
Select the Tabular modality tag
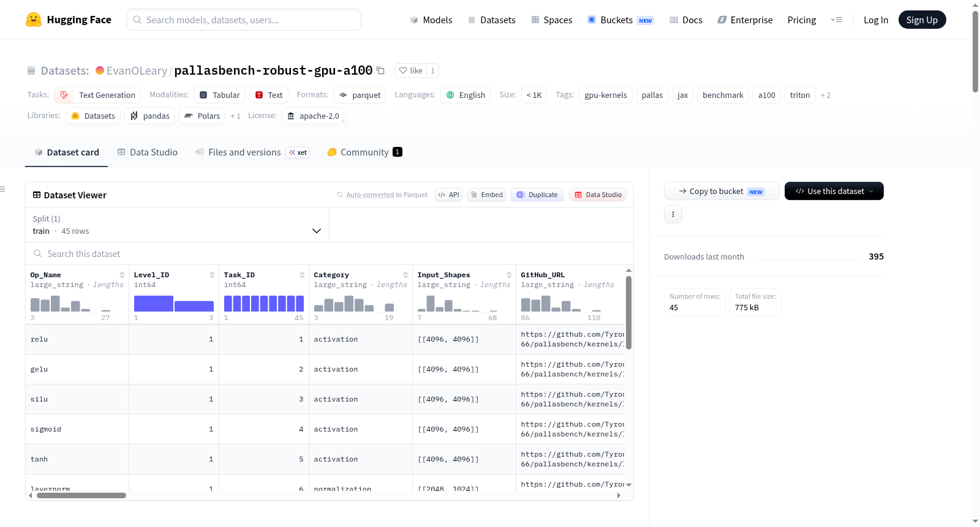220,95
